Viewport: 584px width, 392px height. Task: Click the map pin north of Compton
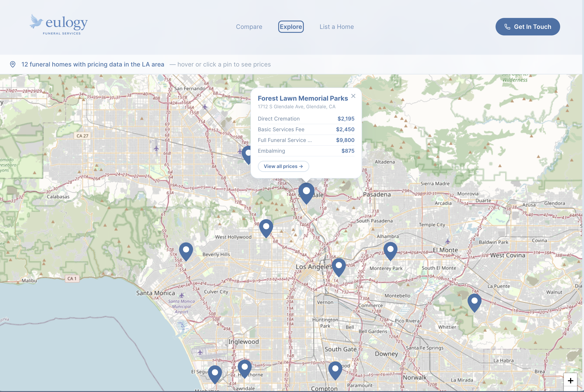tap(335, 369)
